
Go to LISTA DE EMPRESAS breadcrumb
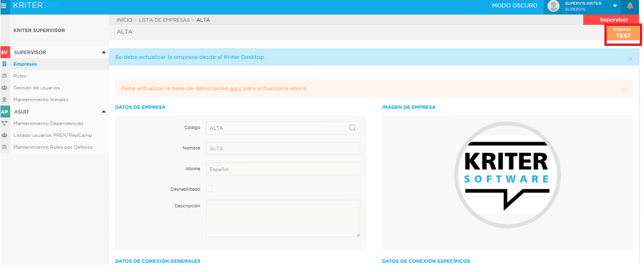(x=164, y=20)
